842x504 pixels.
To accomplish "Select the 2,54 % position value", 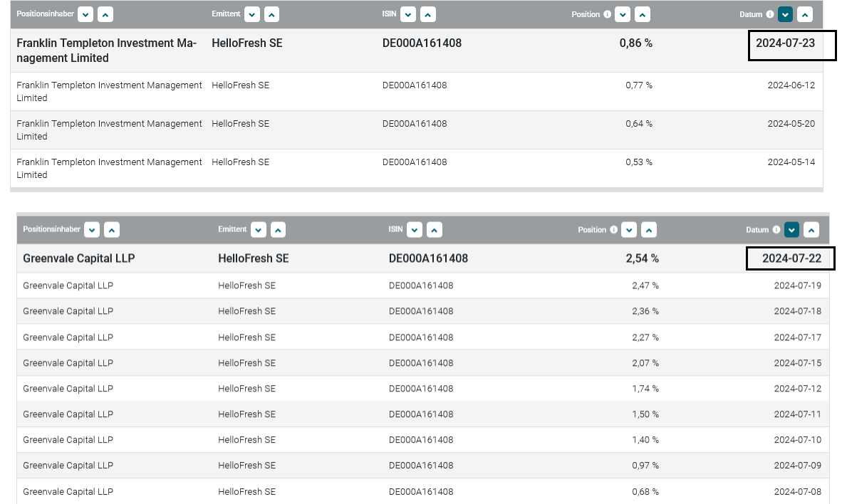I will coord(643,258).
